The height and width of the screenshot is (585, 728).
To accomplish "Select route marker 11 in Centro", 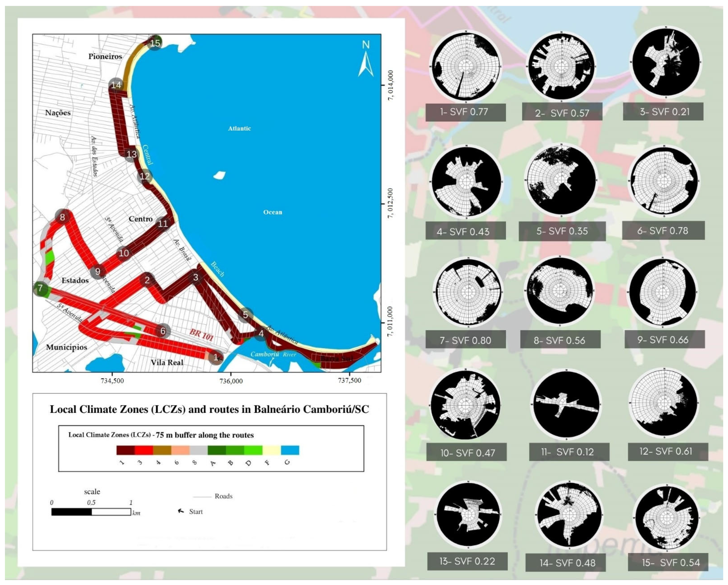I will pos(163,224).
